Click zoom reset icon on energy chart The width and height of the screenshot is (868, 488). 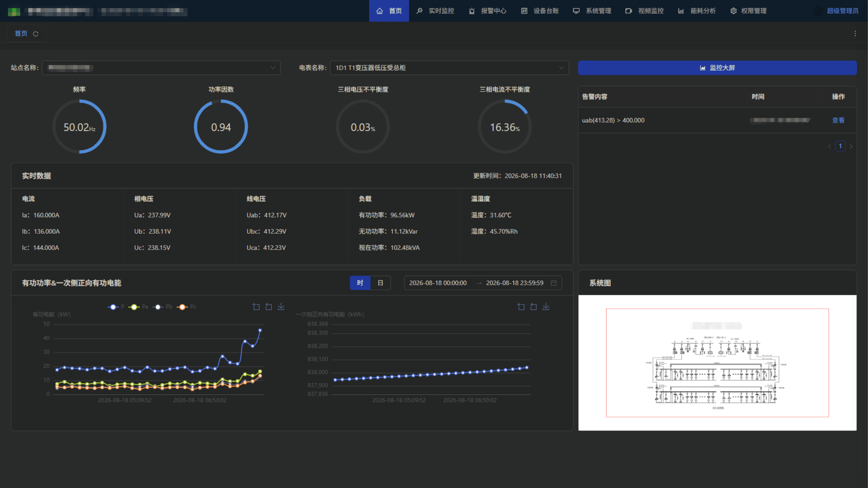(533, 306)
